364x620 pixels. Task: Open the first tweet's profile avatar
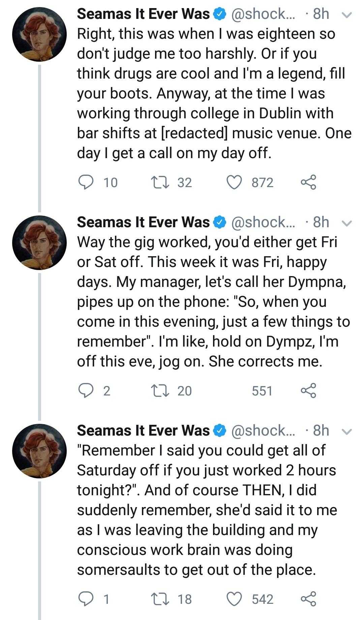(x=39, y=34)
